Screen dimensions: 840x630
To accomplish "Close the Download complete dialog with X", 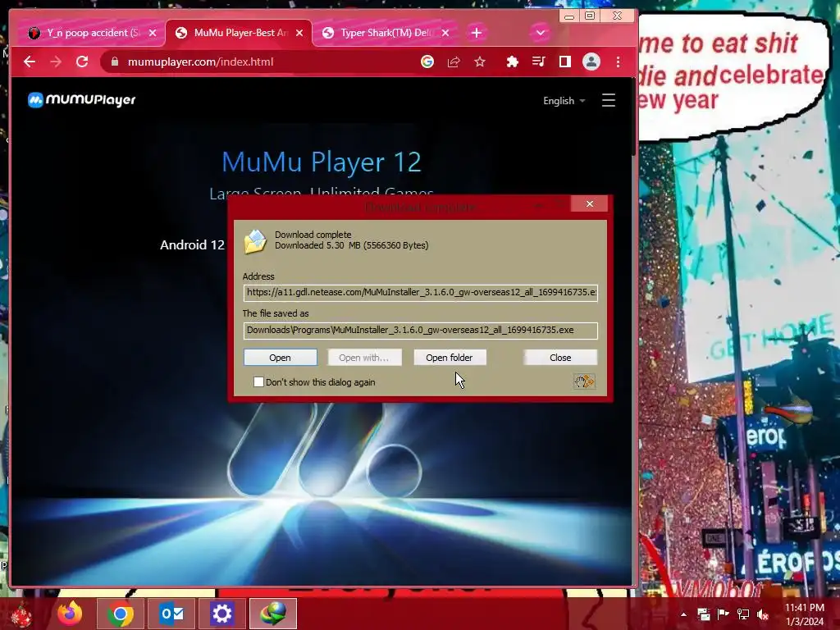I will point(590,203).
